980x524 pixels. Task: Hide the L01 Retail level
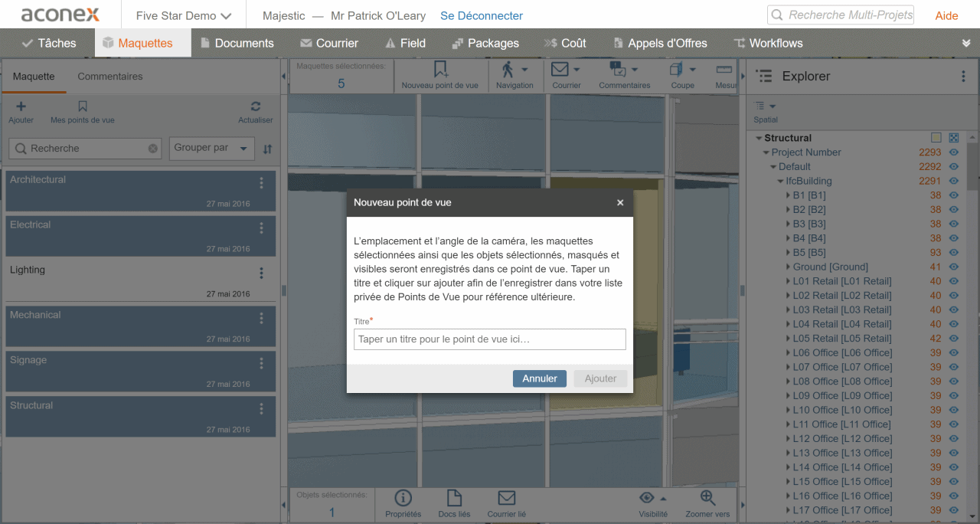click(954, 281)
